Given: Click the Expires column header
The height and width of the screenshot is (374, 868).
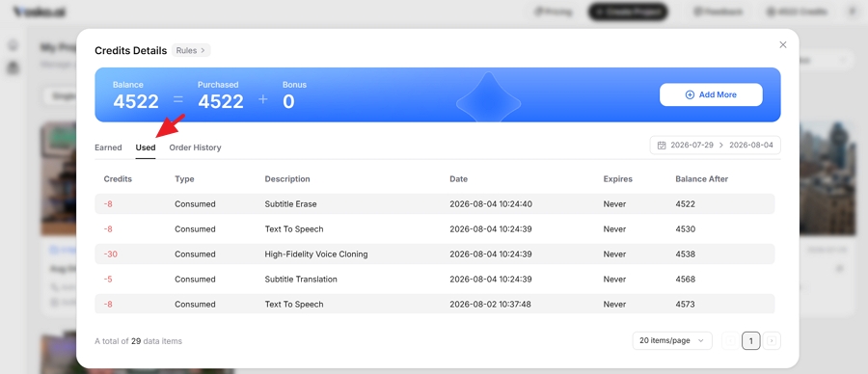Looking at the screenshot, I should 618,179.
